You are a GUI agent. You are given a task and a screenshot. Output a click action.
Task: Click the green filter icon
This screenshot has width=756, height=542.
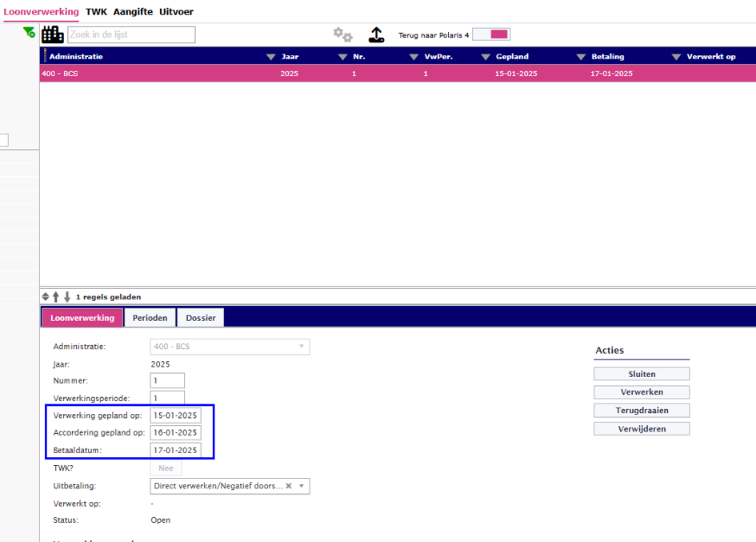coord(29,32)
